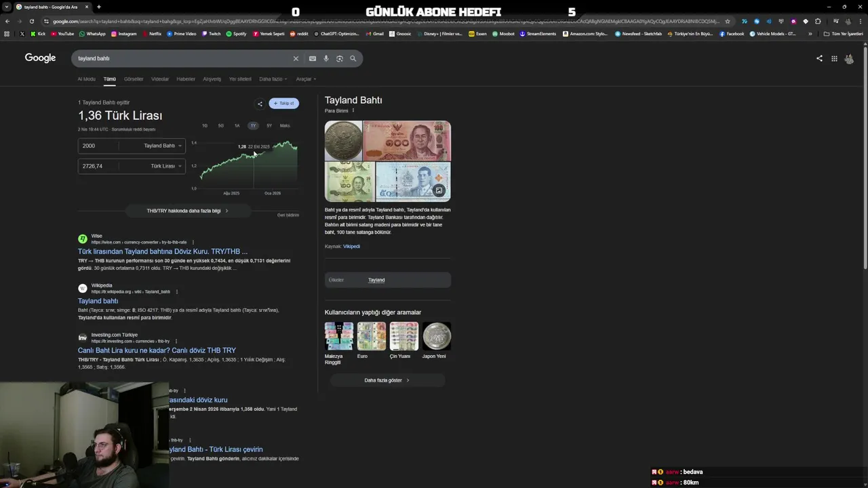Select the 5Y chart range
Image resolution: width=868 pixels, height=488 pixels.
[x=269, y=125]
